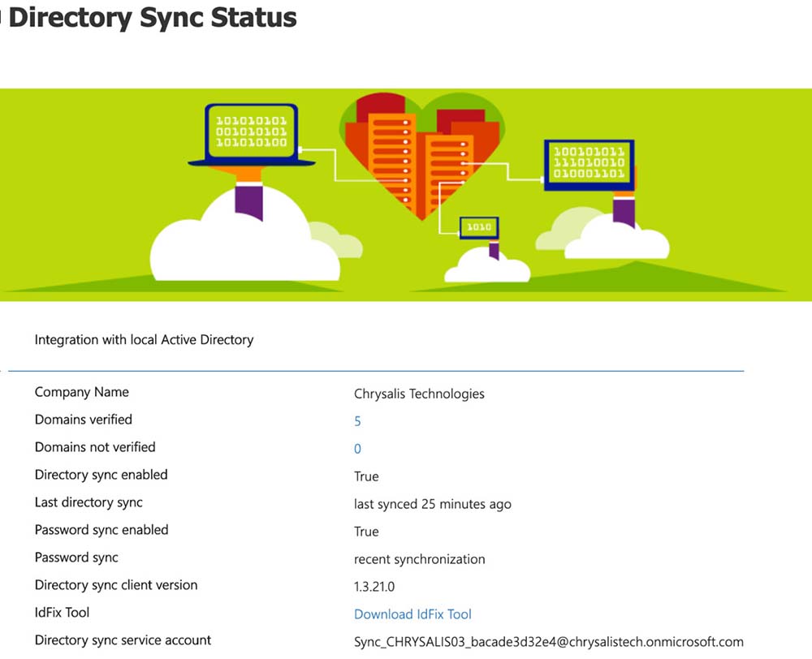Click the last synced 25 minutes ago text
The image size is (812, 659).
point(432,504)
